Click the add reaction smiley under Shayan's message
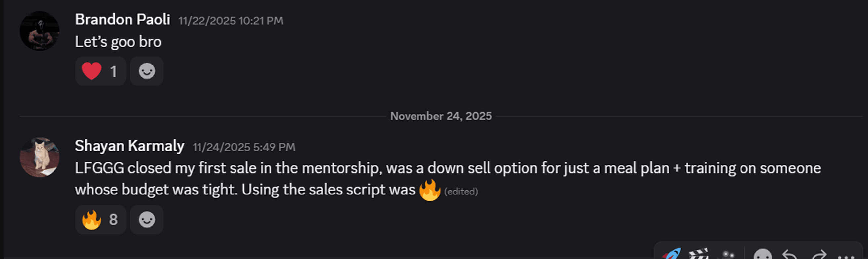 click(x=146, y=220)
